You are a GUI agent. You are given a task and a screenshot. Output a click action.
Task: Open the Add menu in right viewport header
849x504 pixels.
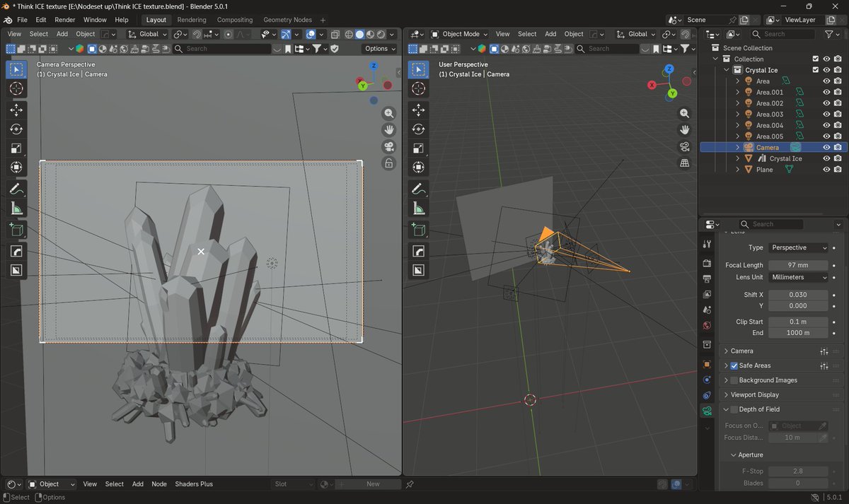click(550, 34)
